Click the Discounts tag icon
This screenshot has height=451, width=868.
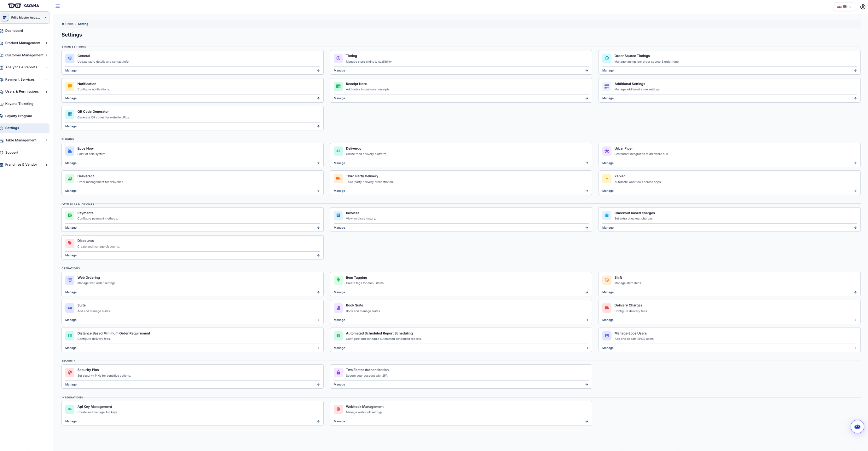point(70,243)
